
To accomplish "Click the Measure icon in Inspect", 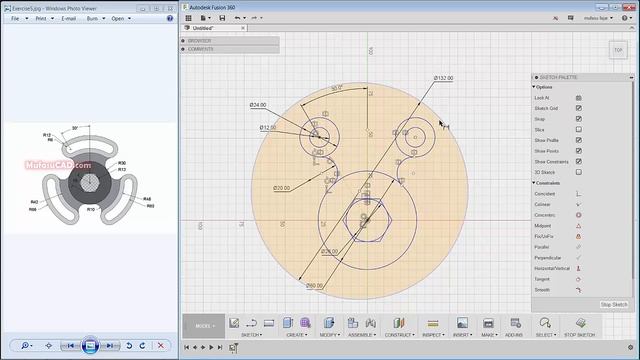I will [433, 323].
